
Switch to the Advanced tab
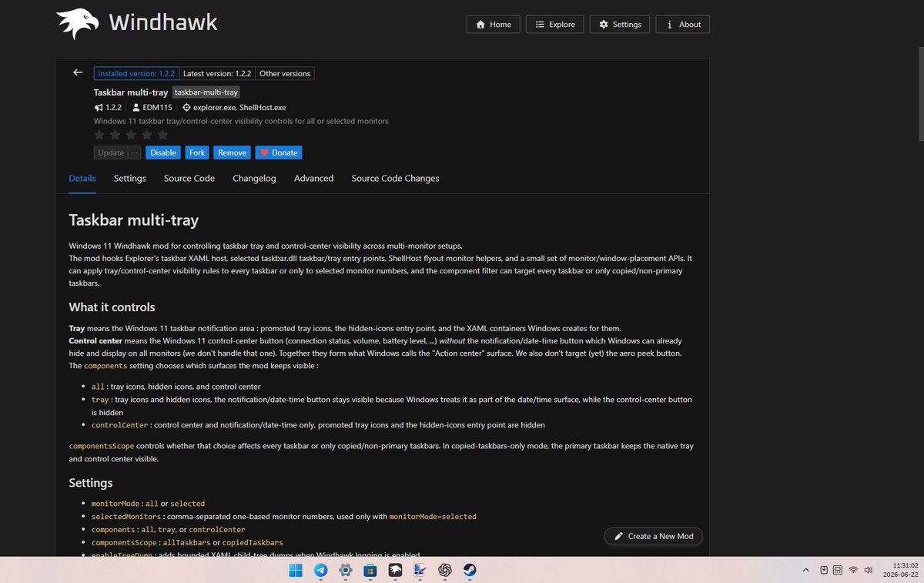point(314,178)
